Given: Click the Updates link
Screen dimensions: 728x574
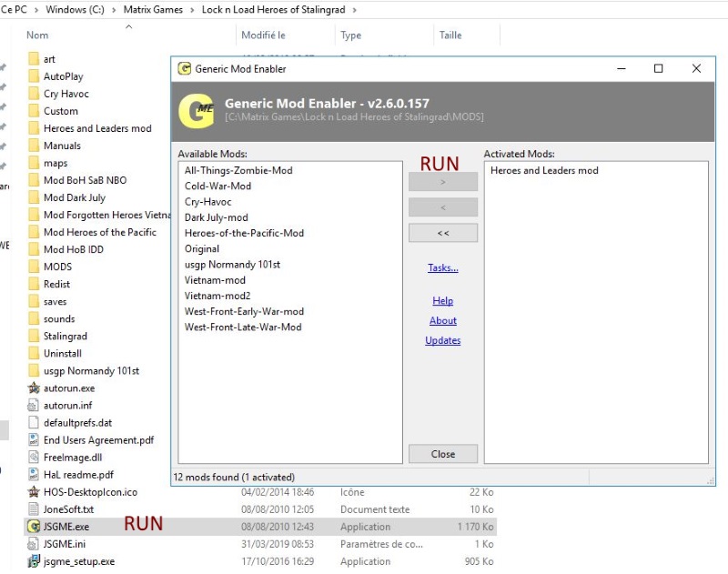Looking at the screenshot, I should click(443, 340).
